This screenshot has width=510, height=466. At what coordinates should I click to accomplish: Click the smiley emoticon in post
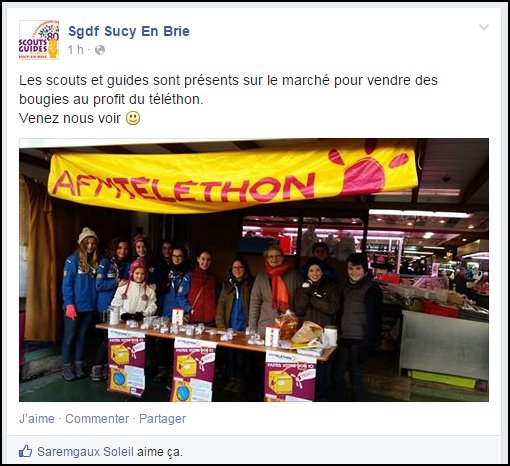133,118
